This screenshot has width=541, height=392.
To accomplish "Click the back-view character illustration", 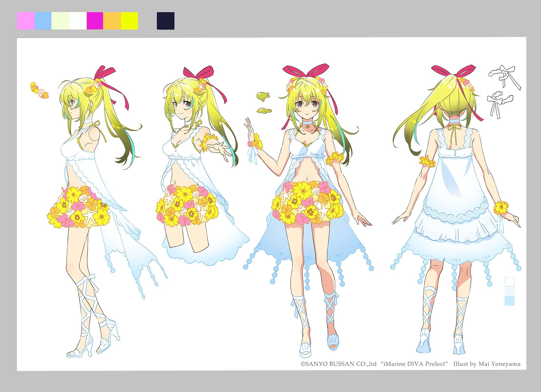I will pos(456,209).
